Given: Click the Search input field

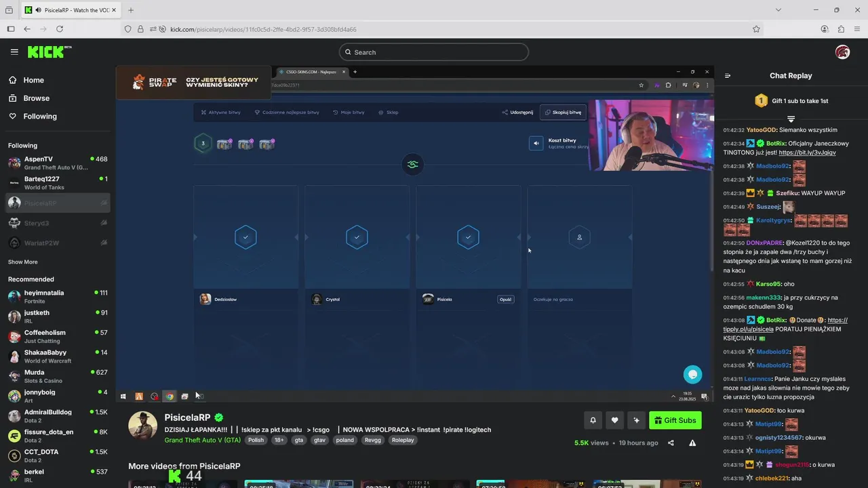Looking at the screenshot, I should tap(434, 52).
